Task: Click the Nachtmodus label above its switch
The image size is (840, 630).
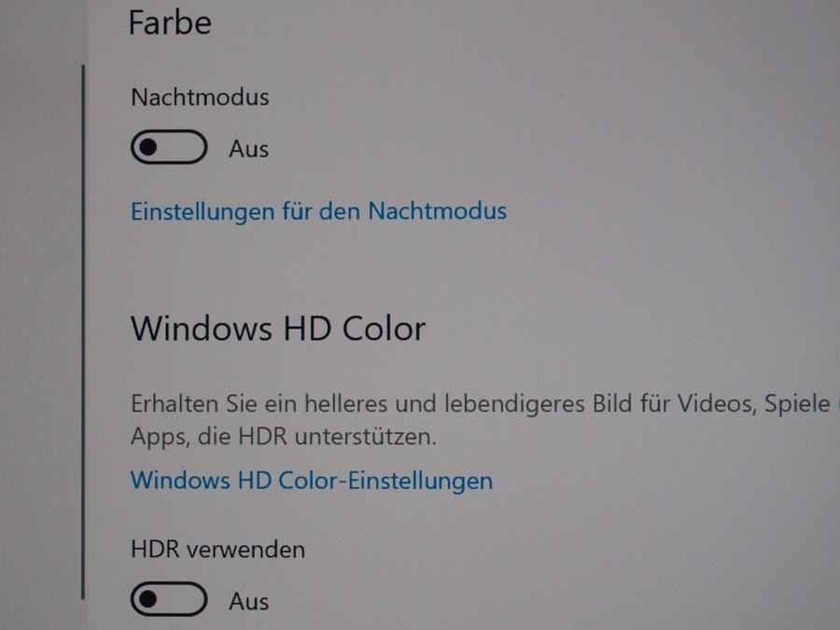Action: tap(200, 97)
